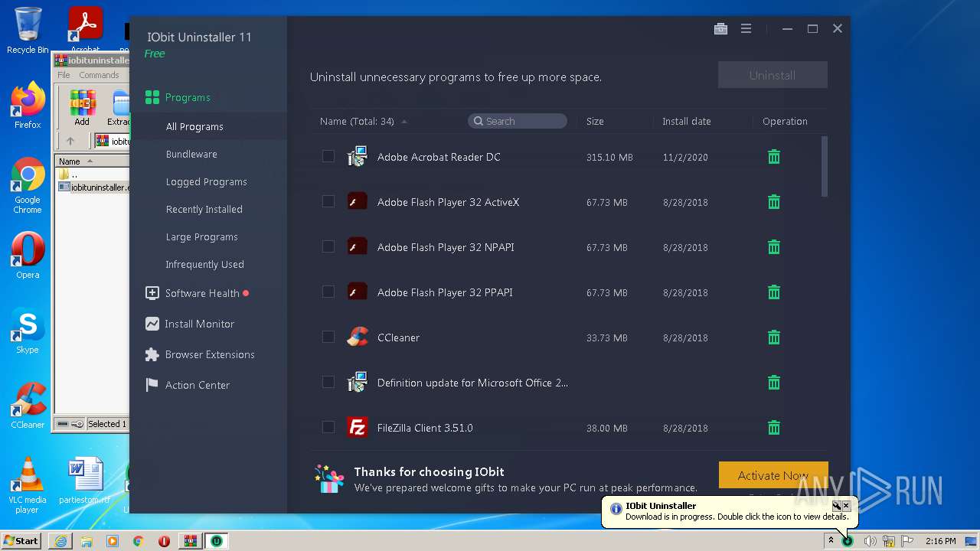The height and width of the screenshot is (551, 980).
Task: Open the File menu in WinRAR
Action: pos(64,75)
